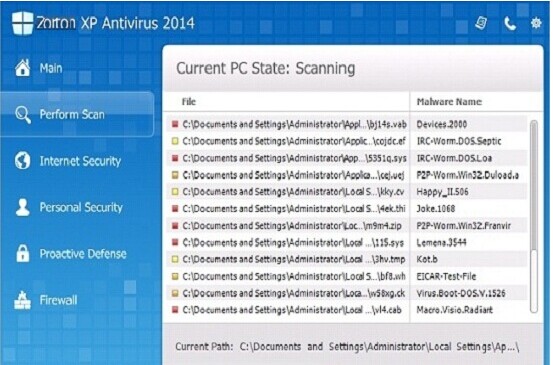The width and height of the screenshot is (553, 365).
Task: Click the red threat marker for vl4.cab
Action: coord(175,310)
